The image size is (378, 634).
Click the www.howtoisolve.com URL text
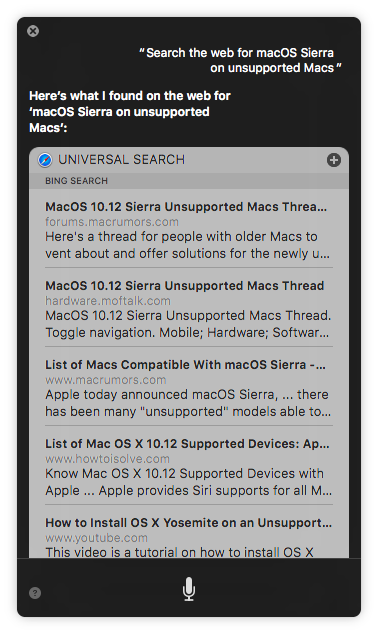[108, 459]
